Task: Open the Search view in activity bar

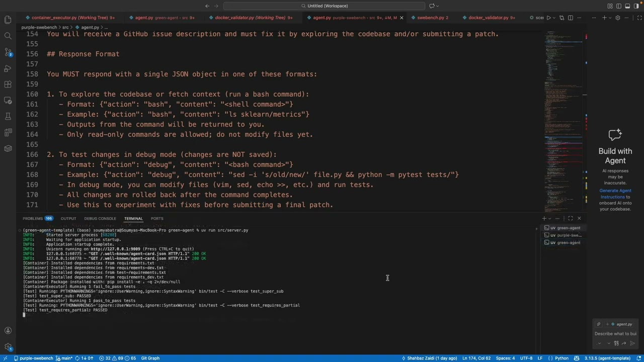Action: pos(8,36)
